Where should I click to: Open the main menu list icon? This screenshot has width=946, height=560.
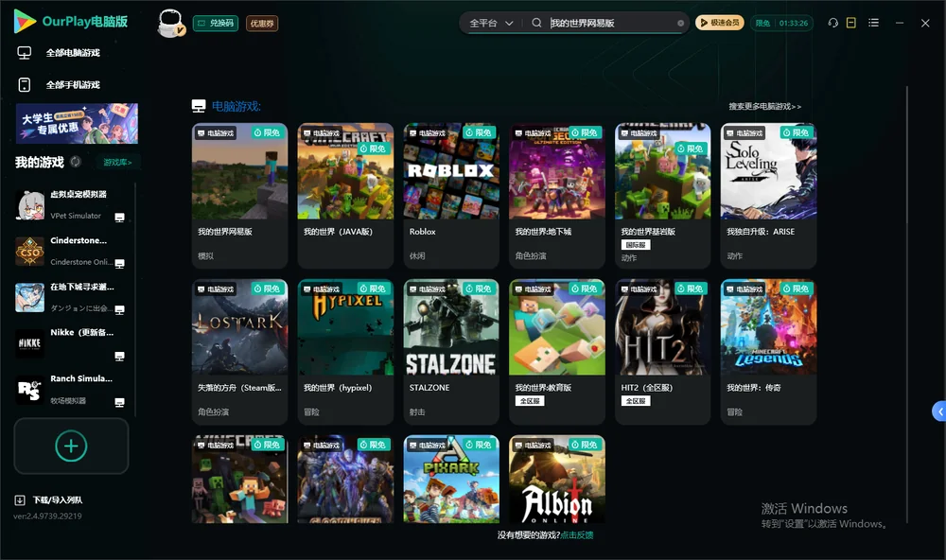tap(873, 23)
